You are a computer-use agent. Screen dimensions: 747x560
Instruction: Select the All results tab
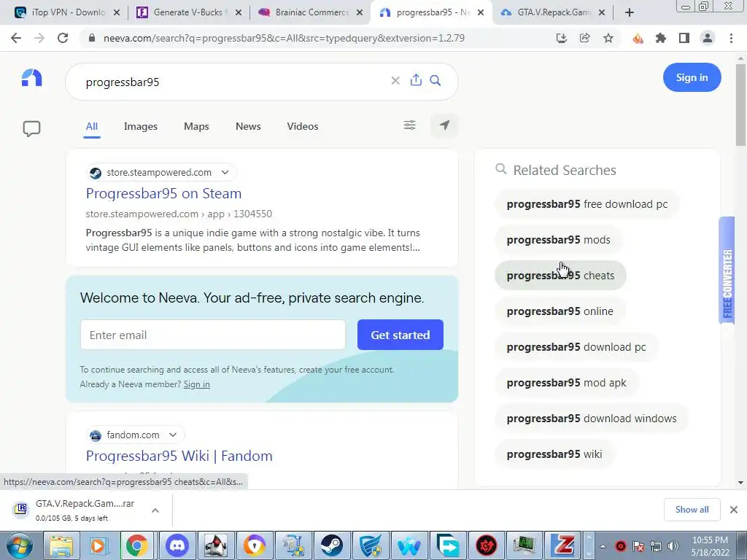click(x=91, y=126)
